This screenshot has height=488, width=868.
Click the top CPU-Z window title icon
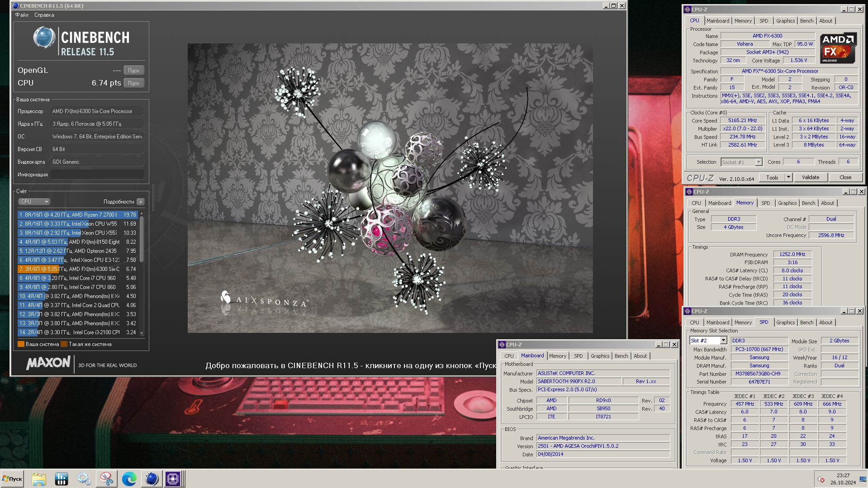pyautogui.click(x=688, y=9)
